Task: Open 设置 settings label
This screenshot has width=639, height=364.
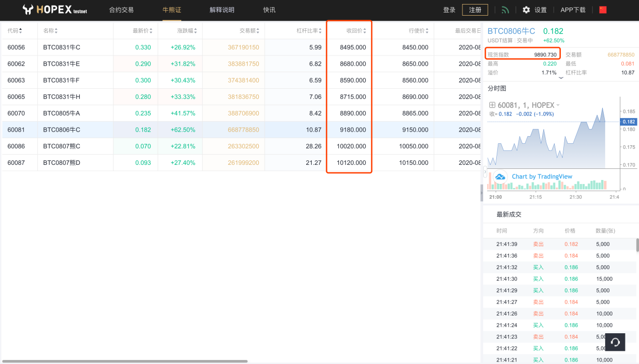Action: pyautogui.click(x=541, y=10)
